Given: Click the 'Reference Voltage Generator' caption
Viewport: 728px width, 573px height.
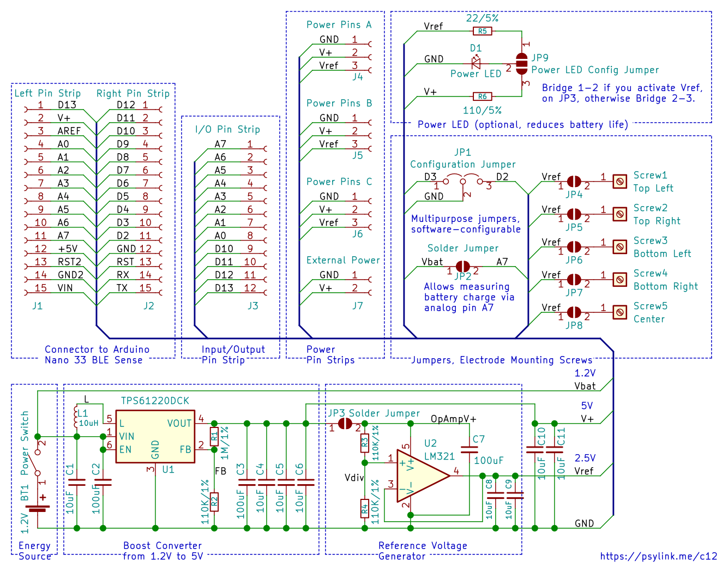Looking at the screenshot, I should 423,551.
